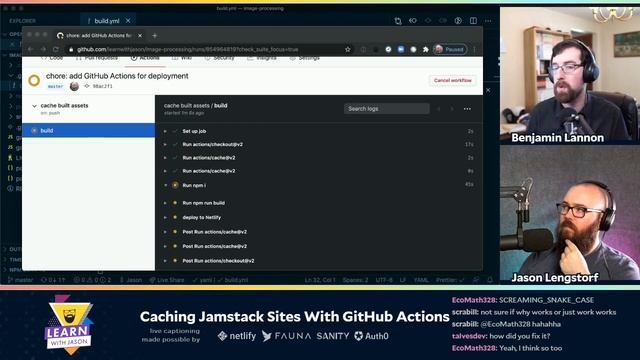
Task: Click the Set up job success checkmark
Action: (175, 131)
